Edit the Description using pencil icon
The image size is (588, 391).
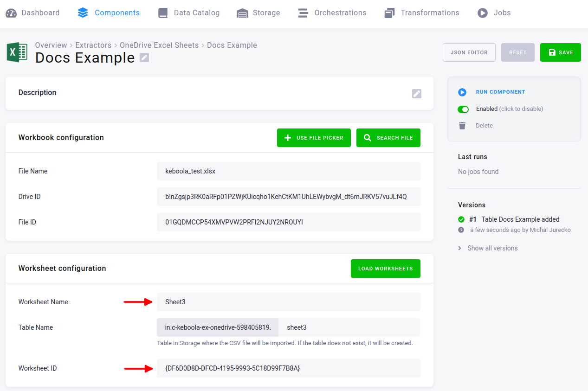[x=417, y=94]
